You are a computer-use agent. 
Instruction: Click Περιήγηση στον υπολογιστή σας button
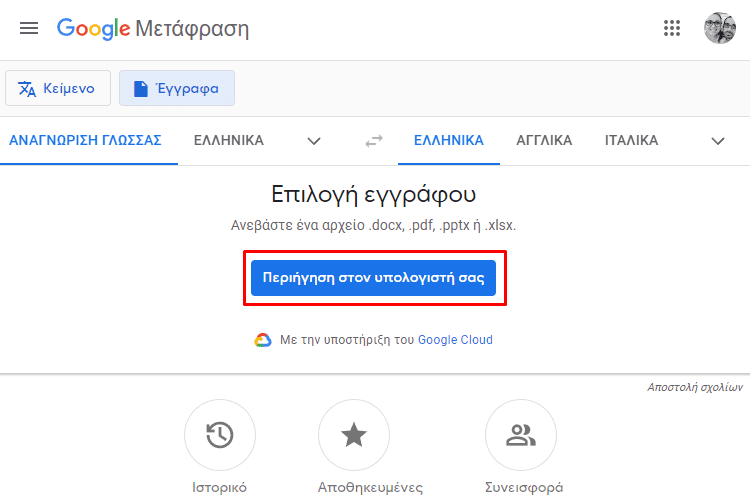click(374, 278)
